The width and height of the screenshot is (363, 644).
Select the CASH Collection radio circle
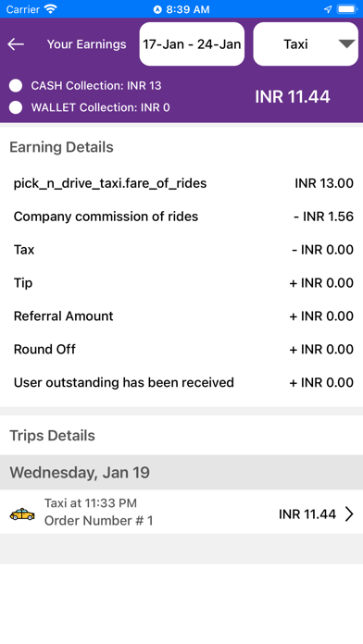(x=16, y=85)
